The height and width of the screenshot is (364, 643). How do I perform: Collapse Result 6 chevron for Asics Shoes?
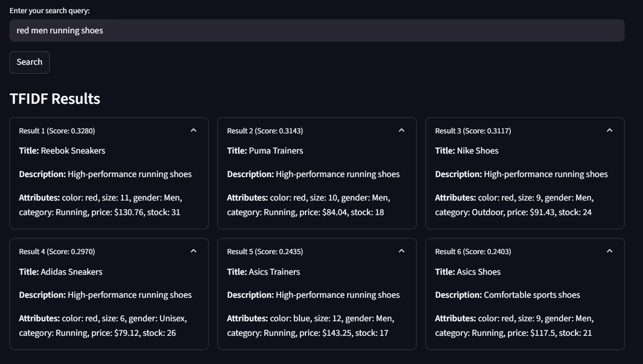[x=610, y=251]
